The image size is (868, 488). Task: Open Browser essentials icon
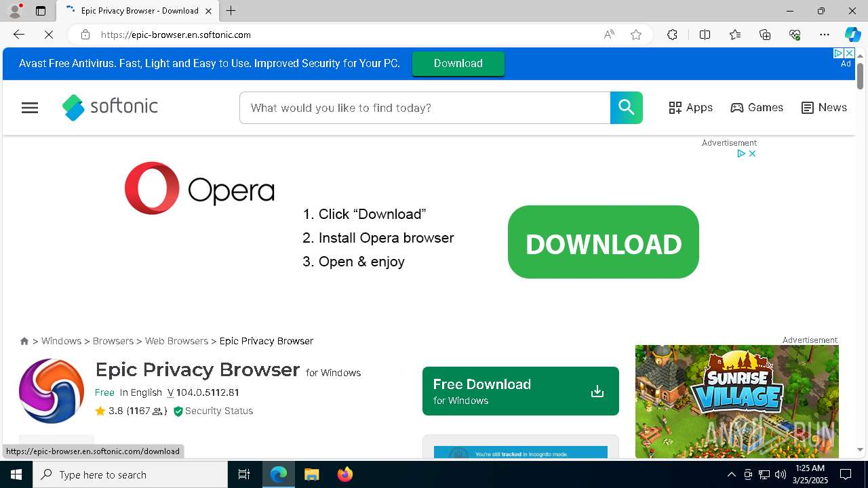[795, 35]
